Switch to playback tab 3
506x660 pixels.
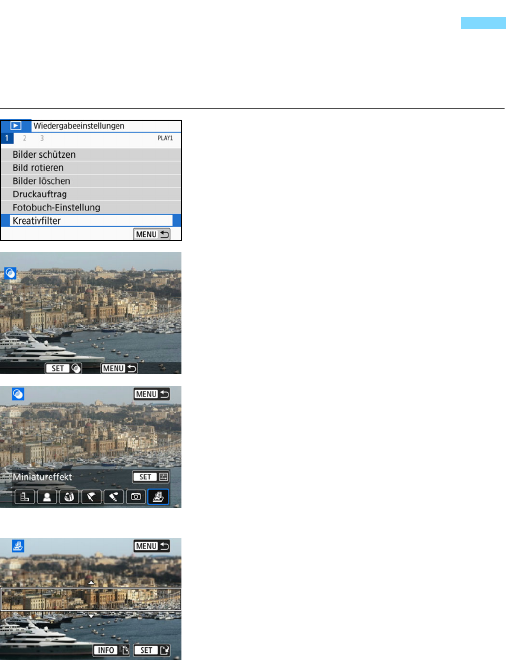pos(42,138)
